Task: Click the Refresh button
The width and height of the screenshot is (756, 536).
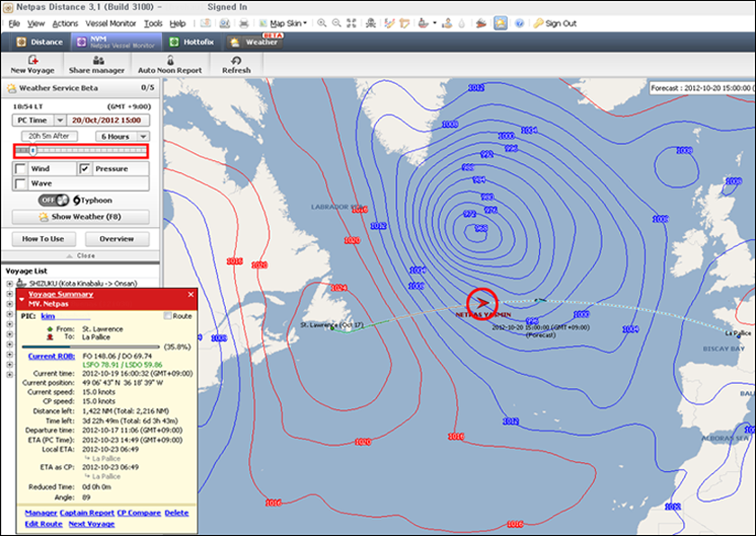Action: coord(236,65)
